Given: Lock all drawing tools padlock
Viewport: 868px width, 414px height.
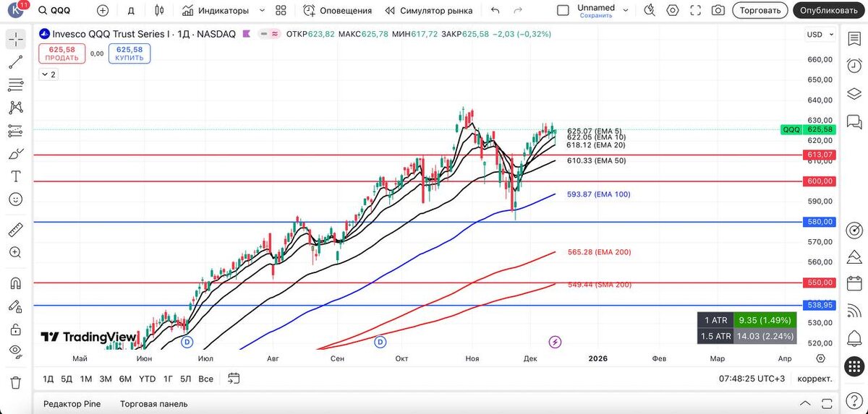Looking at the screenshot, I should point(16,329).
